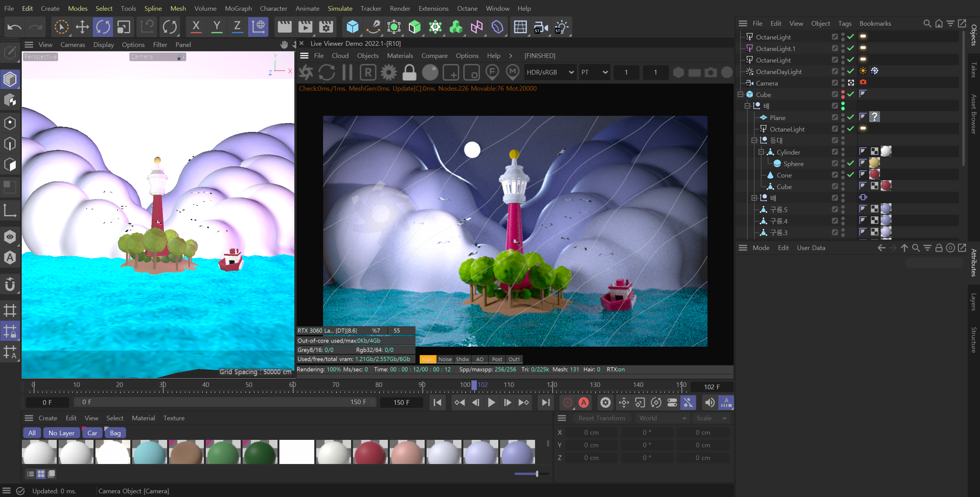Open viewport Cameras menu
Image resolution: width=980 pixels, height=497 pixels.
click(72, 44)
